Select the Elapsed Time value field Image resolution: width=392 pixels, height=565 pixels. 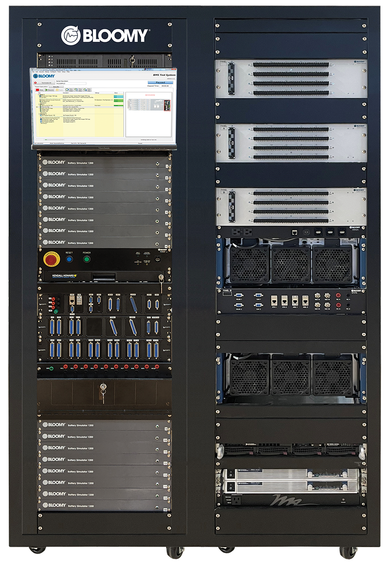[x=165, y=86]
